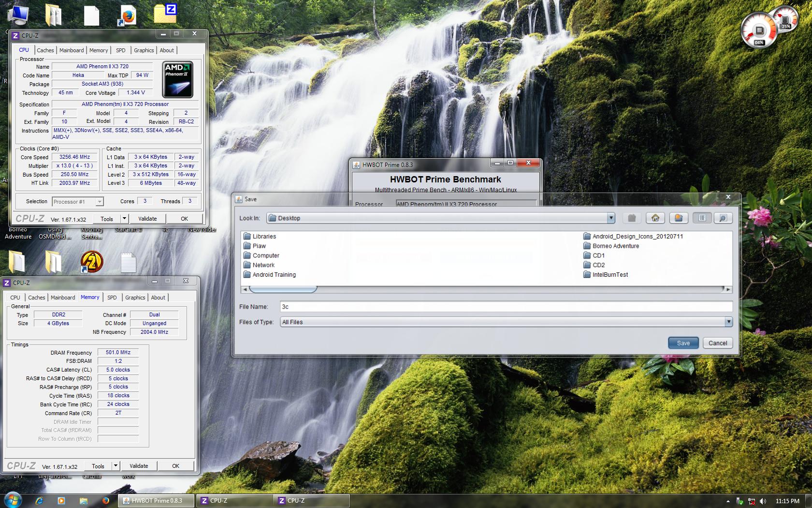Screen dimensions: 812x508
Task: Show hidden system tray icons
Action: coord(728,501)
